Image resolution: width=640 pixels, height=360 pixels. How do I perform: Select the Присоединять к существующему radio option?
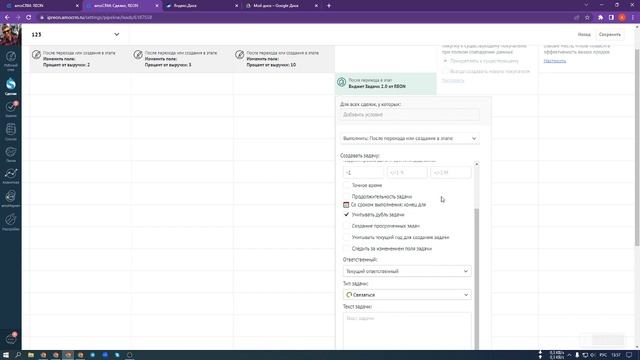[445, 61]
